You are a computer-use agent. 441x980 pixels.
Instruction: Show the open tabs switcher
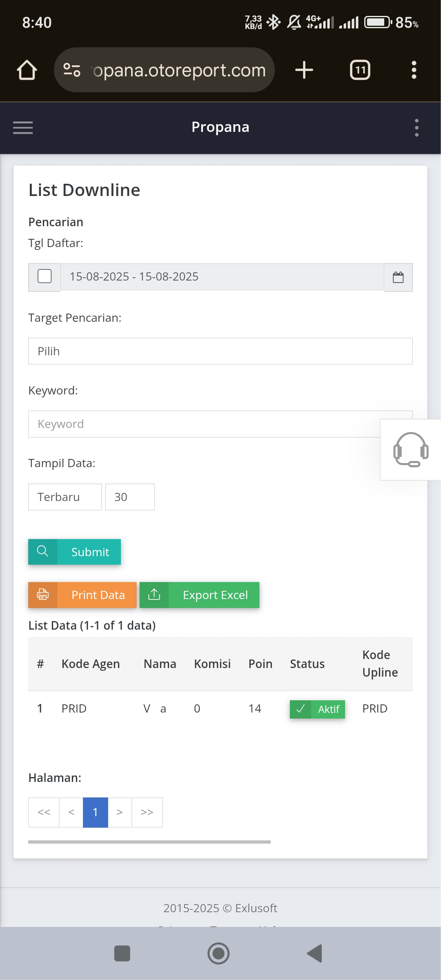pyautogui.click(x=360, y=70)
